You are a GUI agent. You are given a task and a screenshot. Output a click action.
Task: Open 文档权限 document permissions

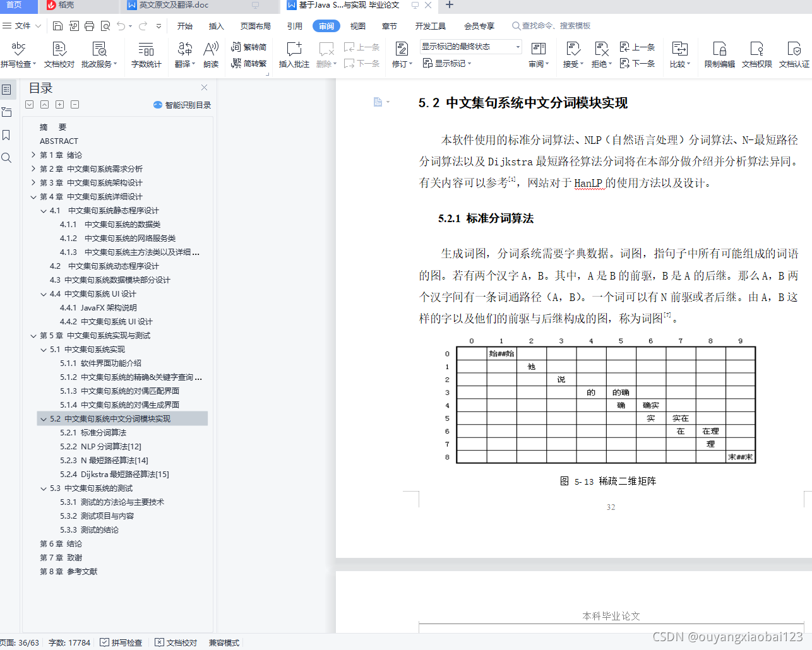pos(757,54)
